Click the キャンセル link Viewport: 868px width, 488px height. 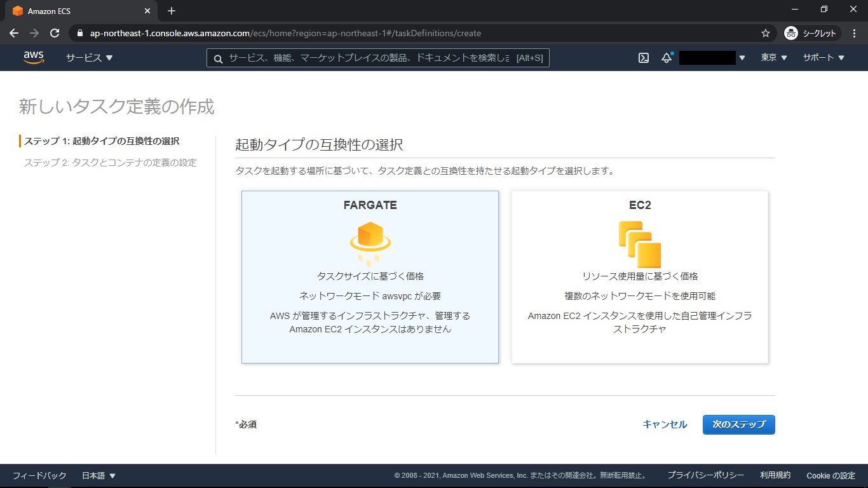coord(665,424)
